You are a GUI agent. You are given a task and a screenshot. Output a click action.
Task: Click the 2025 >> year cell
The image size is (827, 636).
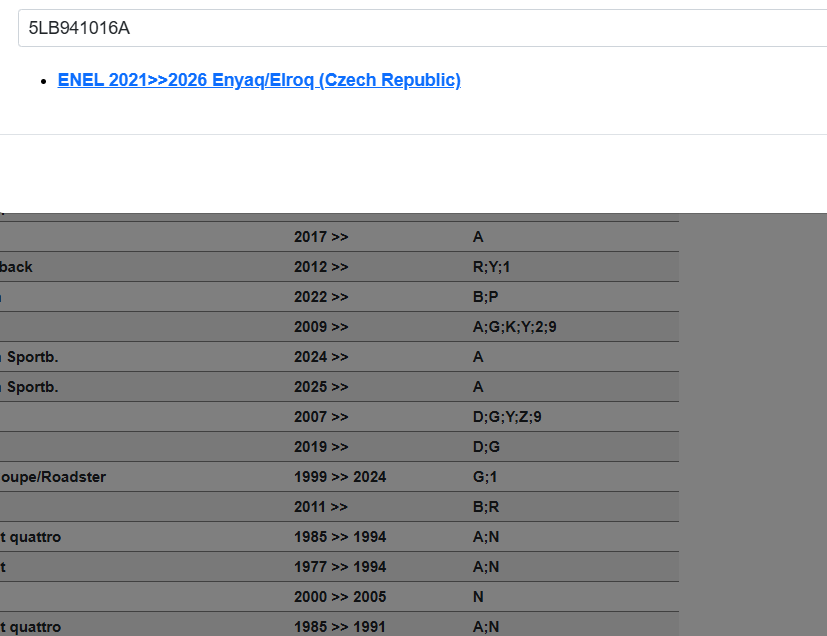(x=321, y=387)
